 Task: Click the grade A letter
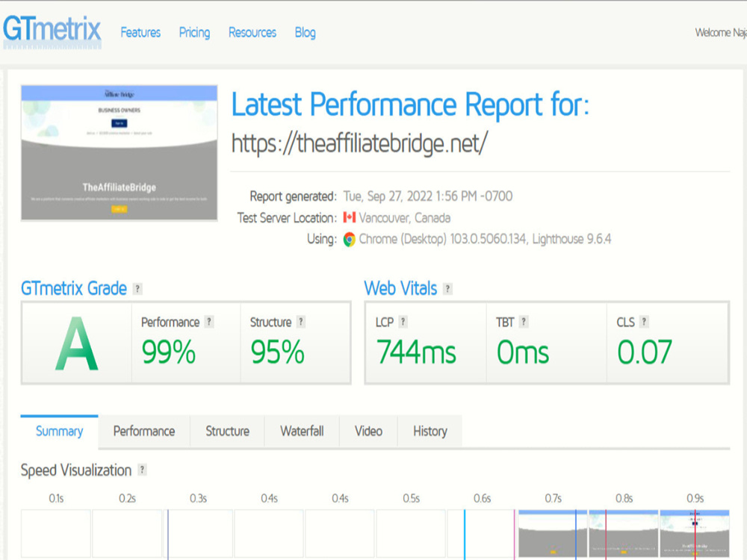click(77, 343)
